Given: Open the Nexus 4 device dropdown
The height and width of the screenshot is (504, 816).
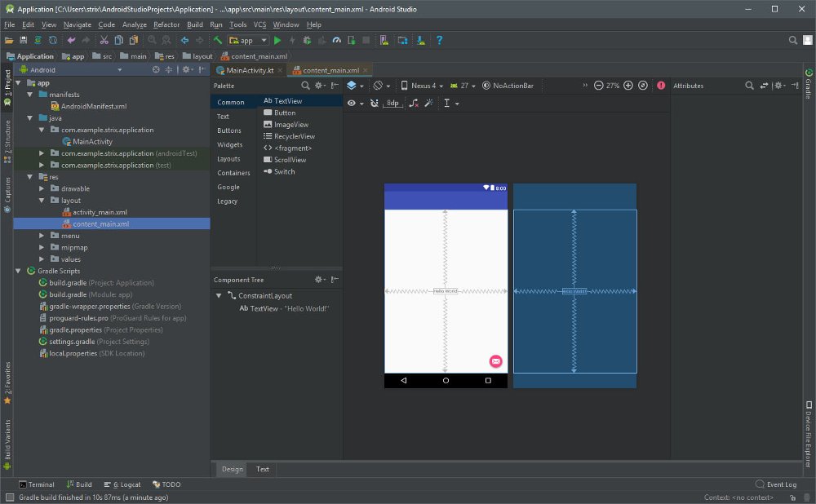Looking at the screenshot, I should (423, 86).
